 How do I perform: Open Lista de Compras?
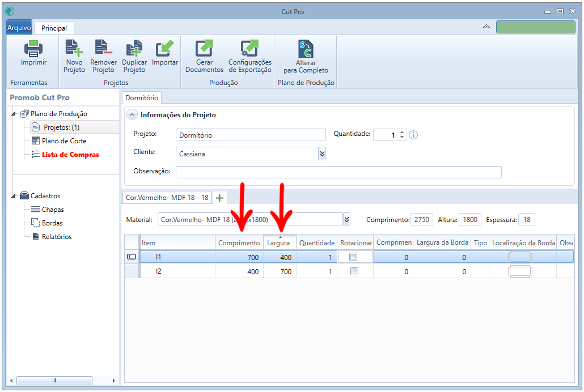pos(70,155)
